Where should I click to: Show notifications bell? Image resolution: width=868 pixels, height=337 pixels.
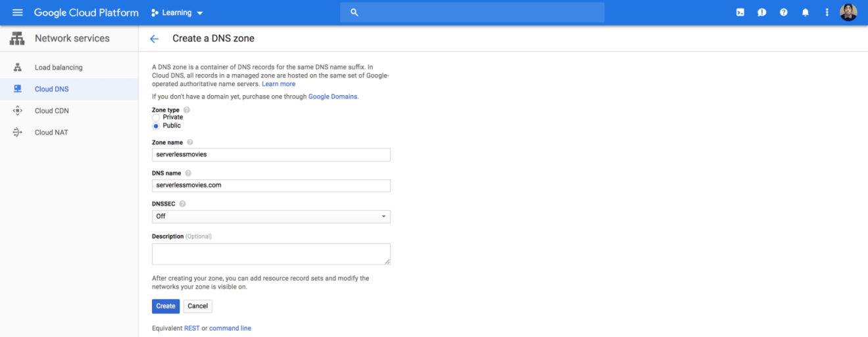(805, 12)
